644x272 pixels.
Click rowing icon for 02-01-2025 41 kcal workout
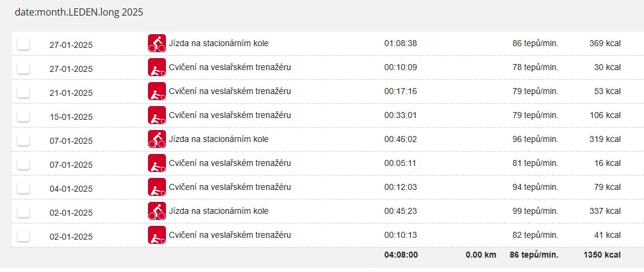tap(156, 235)
